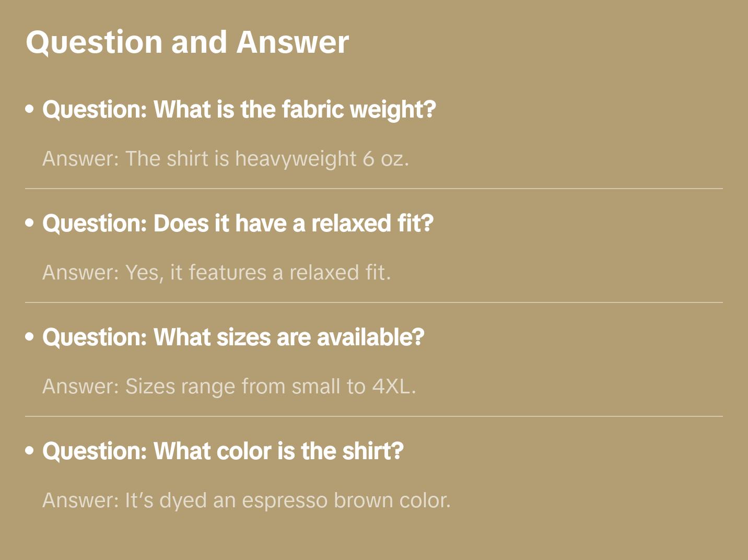Click the word "Answer" in the page heading
This screenshot has width=748, height=560.
point(292,42)
